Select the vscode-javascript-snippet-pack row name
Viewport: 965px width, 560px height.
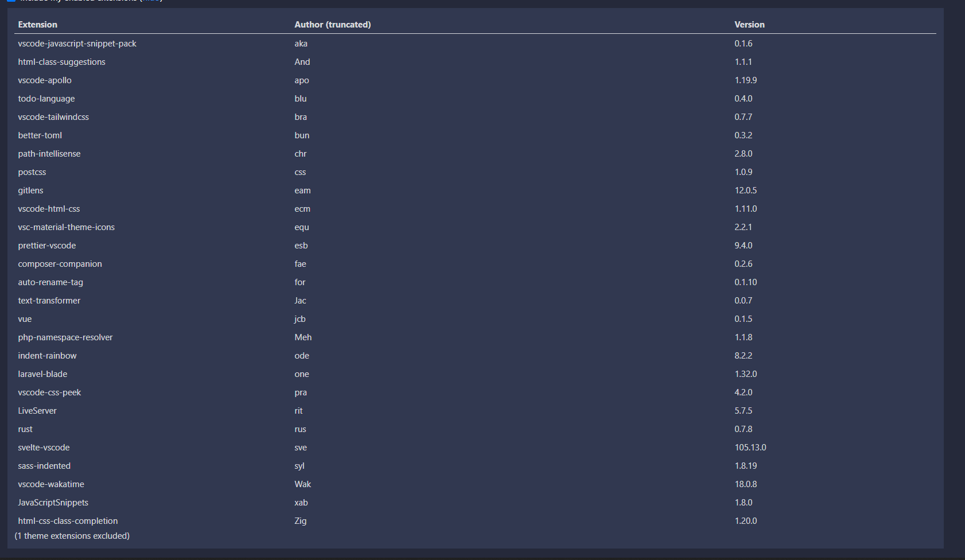click(77, 44)
